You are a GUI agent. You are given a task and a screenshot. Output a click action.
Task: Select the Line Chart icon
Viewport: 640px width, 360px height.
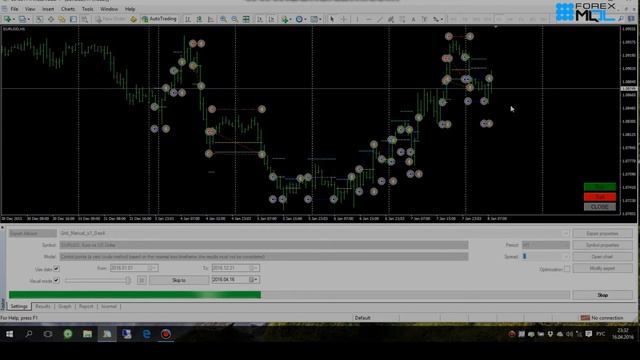point(211,19)
